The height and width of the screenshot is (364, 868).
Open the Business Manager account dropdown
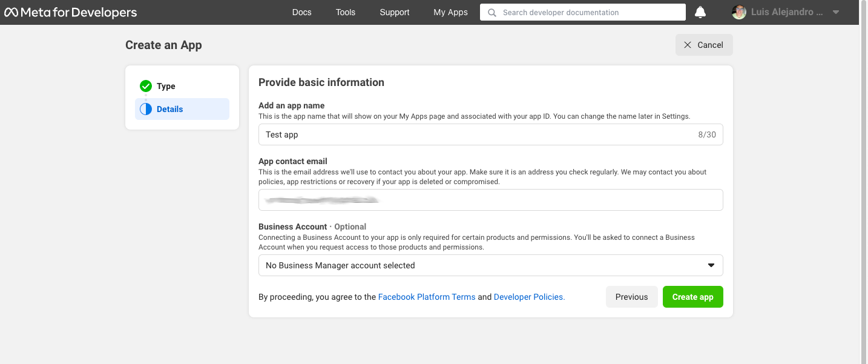tap(491, 265)
